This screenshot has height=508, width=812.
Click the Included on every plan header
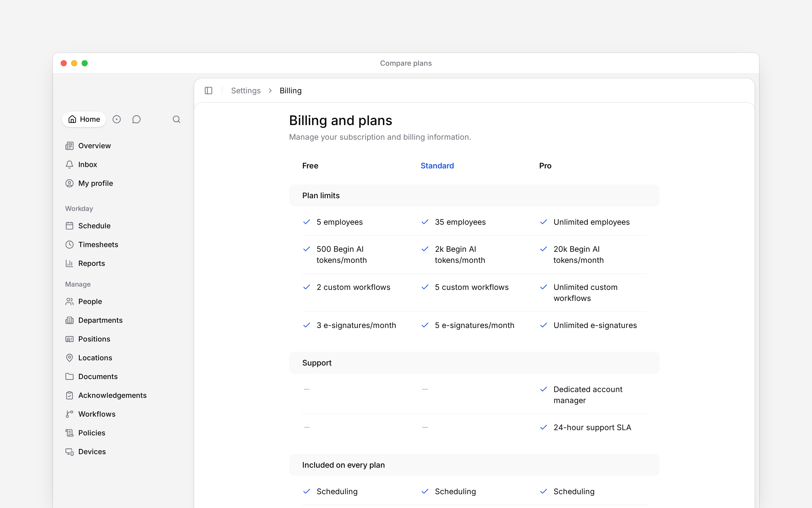click(x=474, y=465)
